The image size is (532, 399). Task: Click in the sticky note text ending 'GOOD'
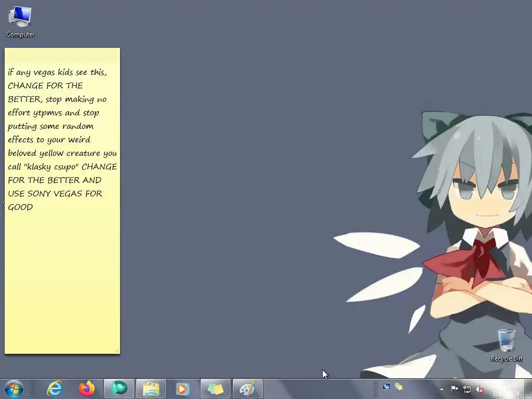click(20, 207)
